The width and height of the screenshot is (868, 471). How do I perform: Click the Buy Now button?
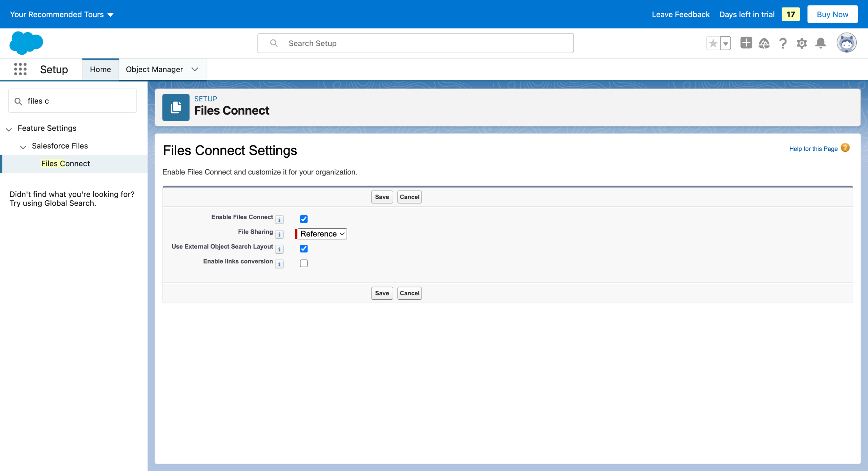832,14
